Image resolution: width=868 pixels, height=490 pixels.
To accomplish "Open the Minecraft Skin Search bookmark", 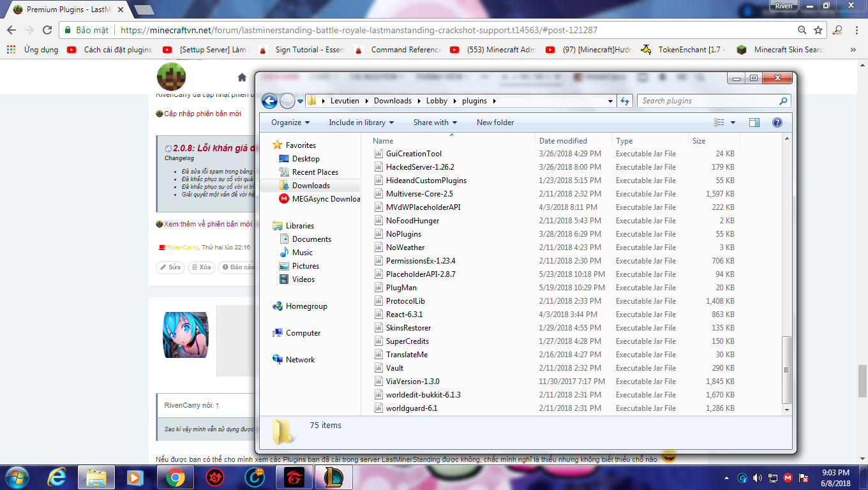I will [781, 50].
